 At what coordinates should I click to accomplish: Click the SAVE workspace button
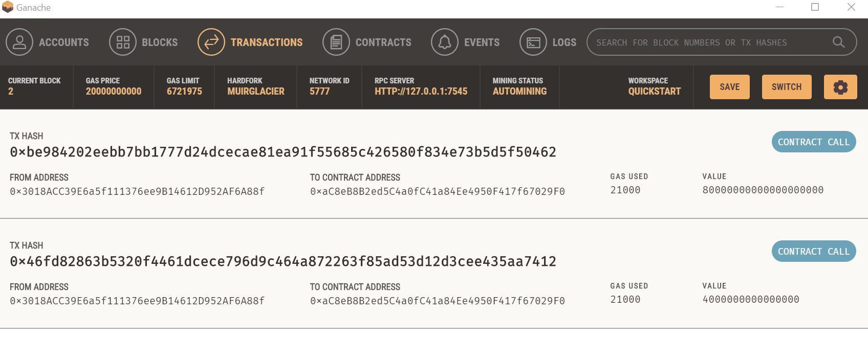click(x=730, y=87)
